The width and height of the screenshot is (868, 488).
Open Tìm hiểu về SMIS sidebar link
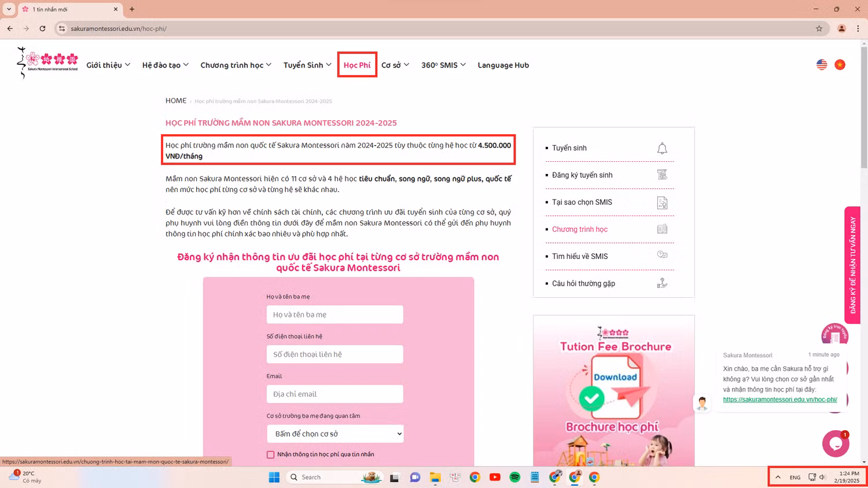580,257
